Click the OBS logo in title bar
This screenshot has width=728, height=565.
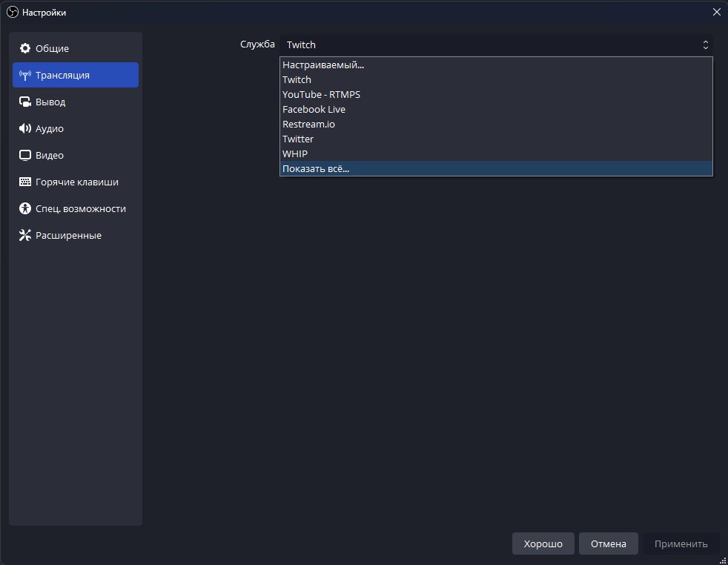click(13, 13)
